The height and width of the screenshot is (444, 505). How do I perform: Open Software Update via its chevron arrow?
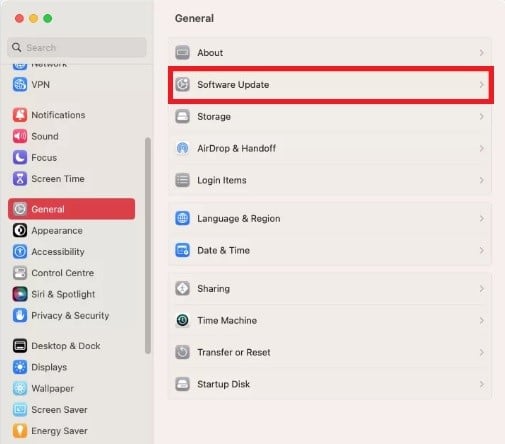click(x=482, y=85)
